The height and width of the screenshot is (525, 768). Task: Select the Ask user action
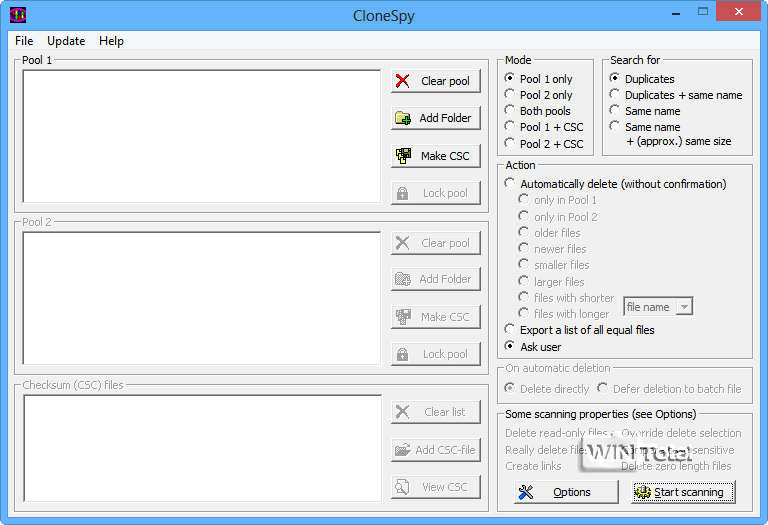point(532,347)
